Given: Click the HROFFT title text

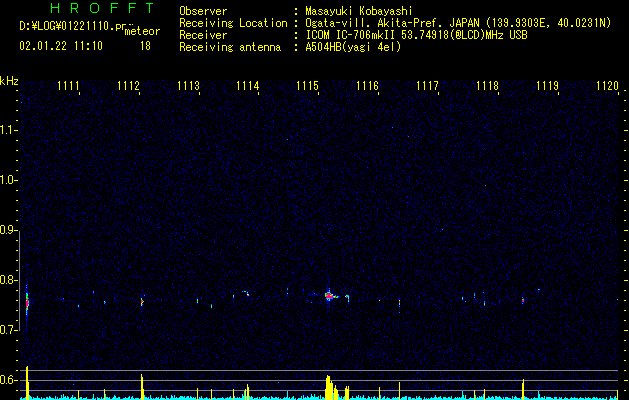Looking at the screenshot, I should coord(102,8).
